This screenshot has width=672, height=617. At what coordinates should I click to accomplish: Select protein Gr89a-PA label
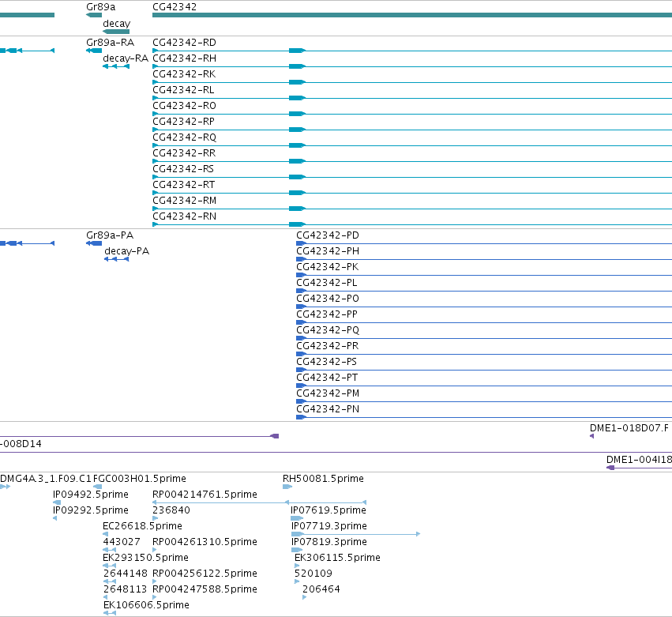click(110, 235)
